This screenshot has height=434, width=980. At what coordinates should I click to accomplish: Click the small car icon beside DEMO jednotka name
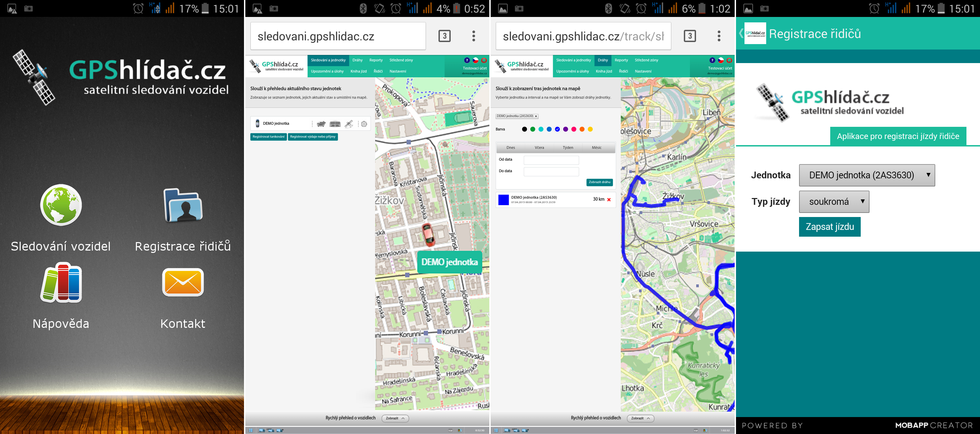pos(257,123)
